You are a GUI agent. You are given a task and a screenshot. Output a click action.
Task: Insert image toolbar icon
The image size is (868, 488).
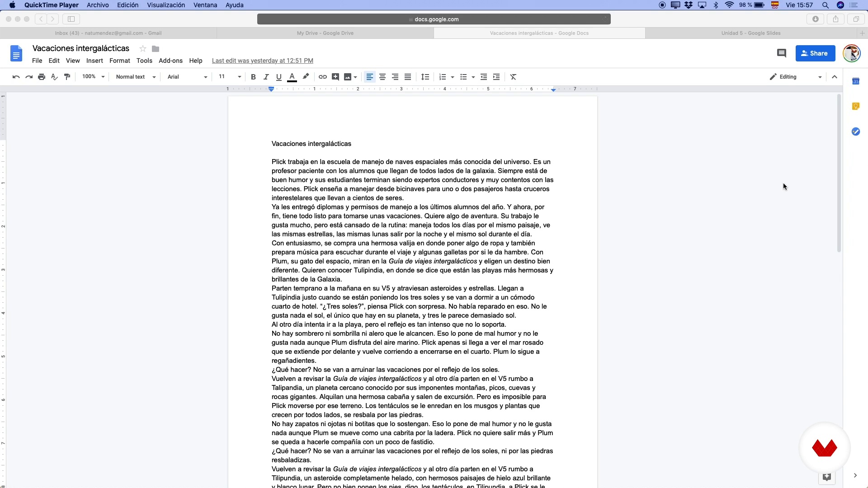pos(347,77)
